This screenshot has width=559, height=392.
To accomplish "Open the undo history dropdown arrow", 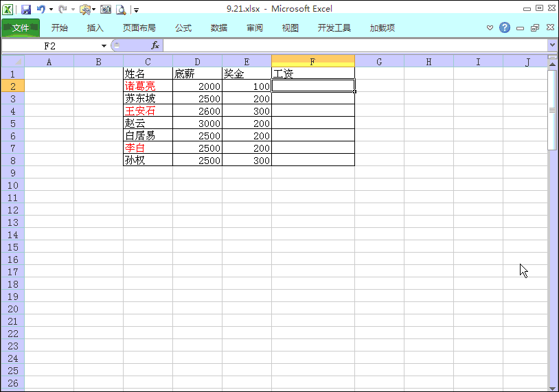I will 51,10.
